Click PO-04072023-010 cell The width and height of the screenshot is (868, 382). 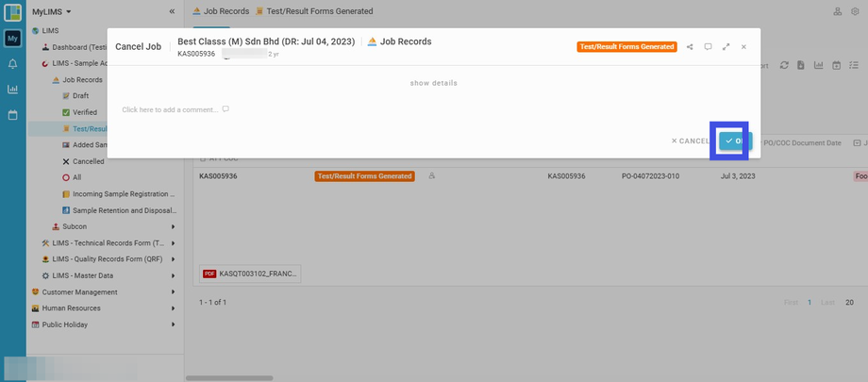[x=650, y=176]
